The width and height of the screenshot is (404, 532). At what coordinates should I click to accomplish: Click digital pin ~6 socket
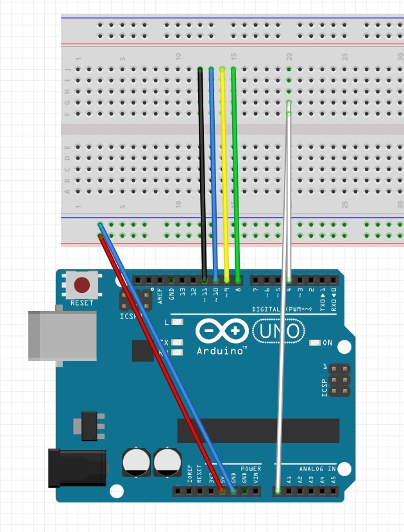(267, 280)
